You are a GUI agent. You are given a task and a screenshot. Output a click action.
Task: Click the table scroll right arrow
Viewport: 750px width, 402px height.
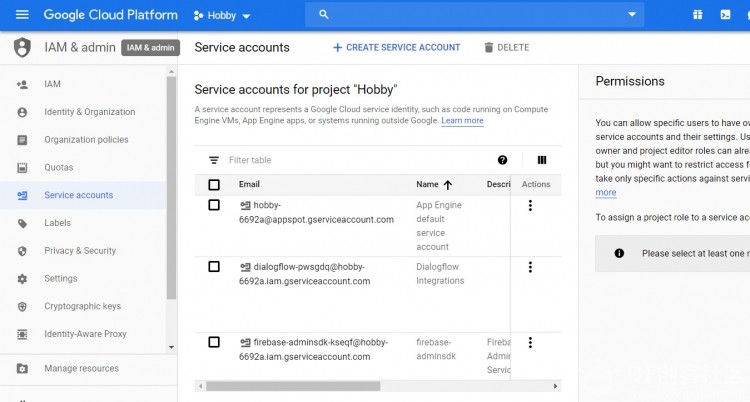click(555, 386)
